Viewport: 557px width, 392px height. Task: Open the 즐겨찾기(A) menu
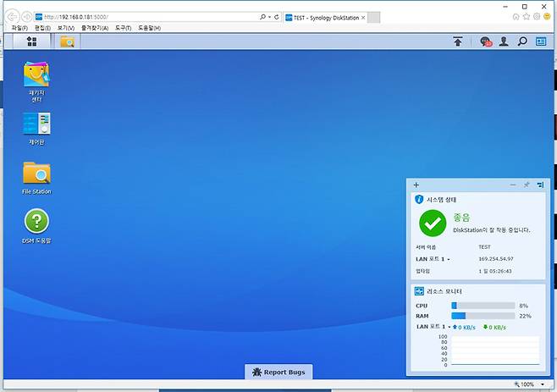point(95,28)
